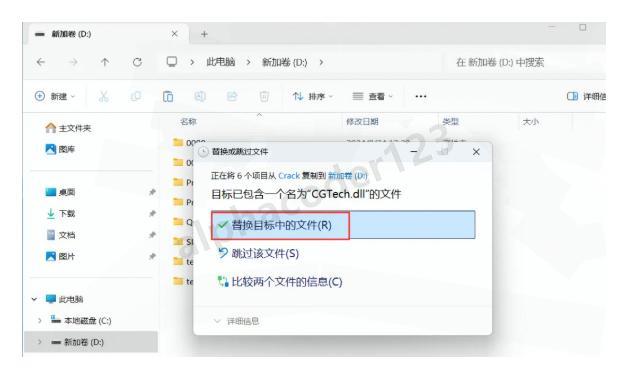The width and height of the screenshot is (629, 380).
Task: Choose 跳过该文件(S) in the dialog
Action: pos(258,253)
